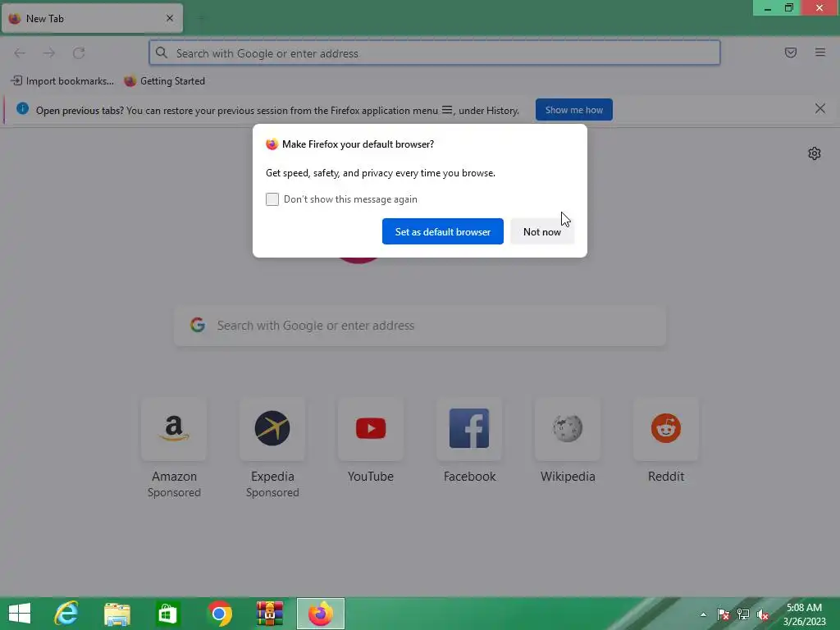Click the Google logo in search box
This screenshot has width=840, height=630.
(x=198, y=325)
